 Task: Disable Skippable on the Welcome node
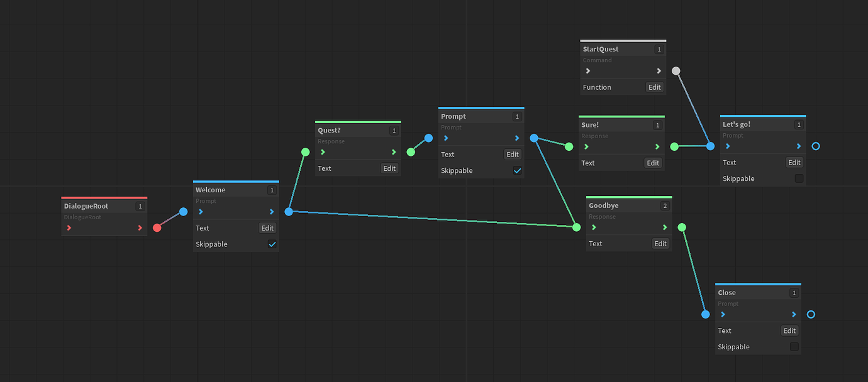272,244
